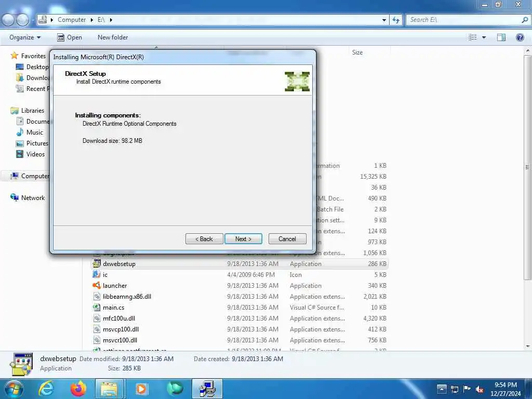This screenshot has height=399, width=532.
Task: Open the clock showing 9:54 PM
Action: [x=506, y=389]
